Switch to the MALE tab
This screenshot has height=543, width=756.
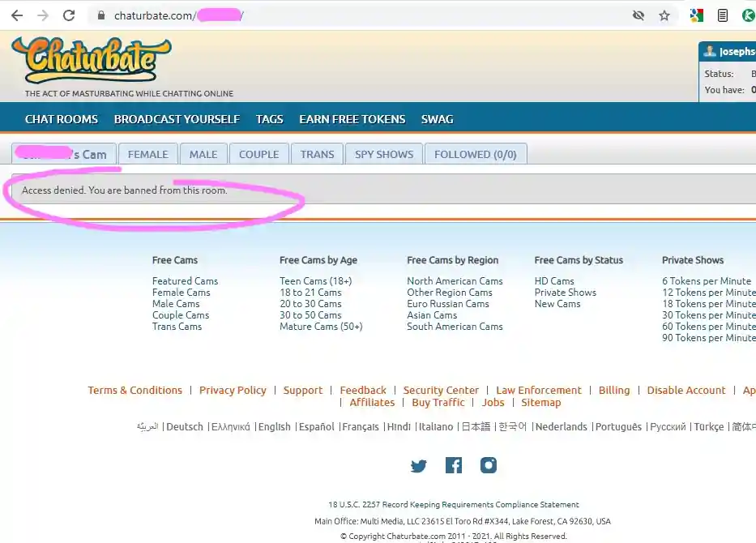pos(203,154)
